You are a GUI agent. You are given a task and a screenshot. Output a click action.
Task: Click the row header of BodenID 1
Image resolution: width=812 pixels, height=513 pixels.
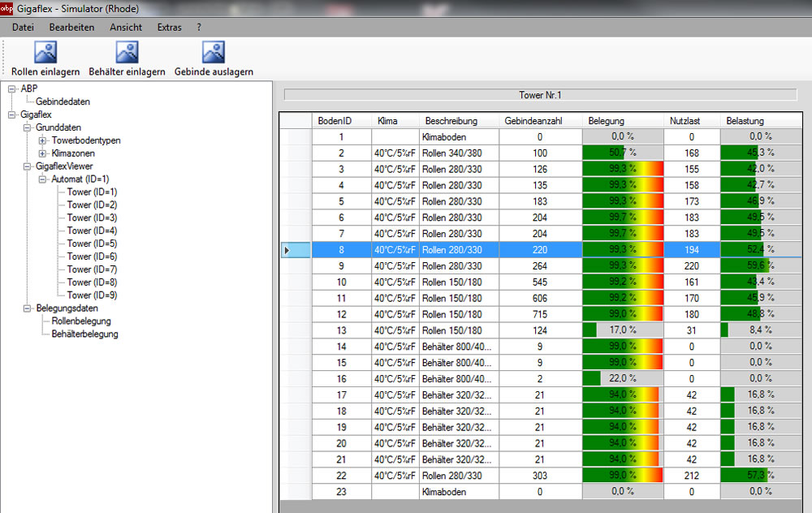[296, 137]
